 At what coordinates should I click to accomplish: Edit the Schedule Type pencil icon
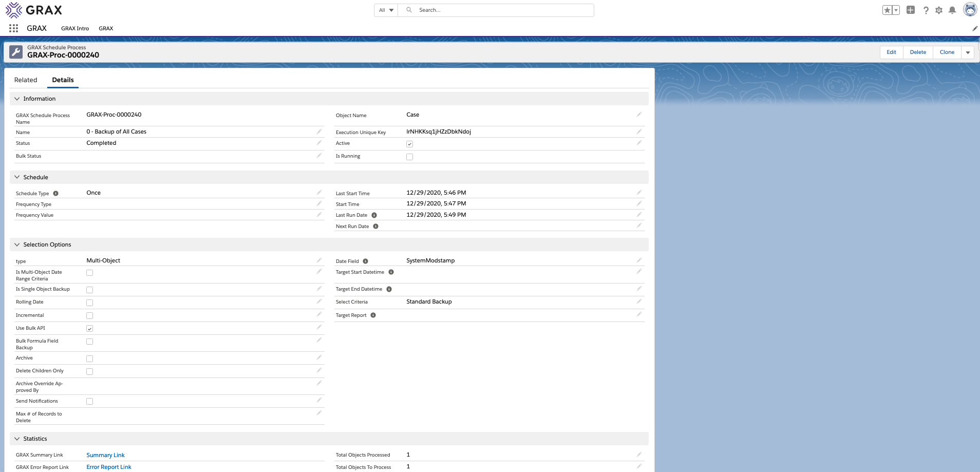(x=319, y=193)
